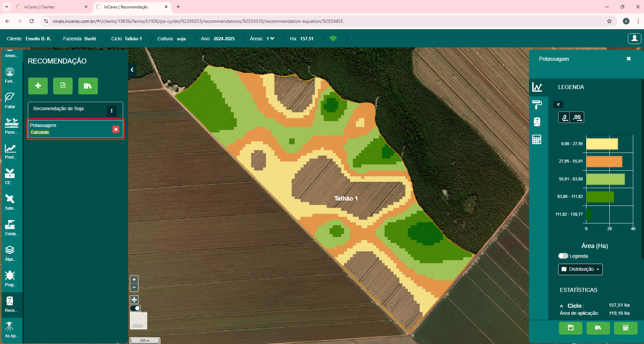
Task: Open the user account menu
Action: (x=634, y=39)
